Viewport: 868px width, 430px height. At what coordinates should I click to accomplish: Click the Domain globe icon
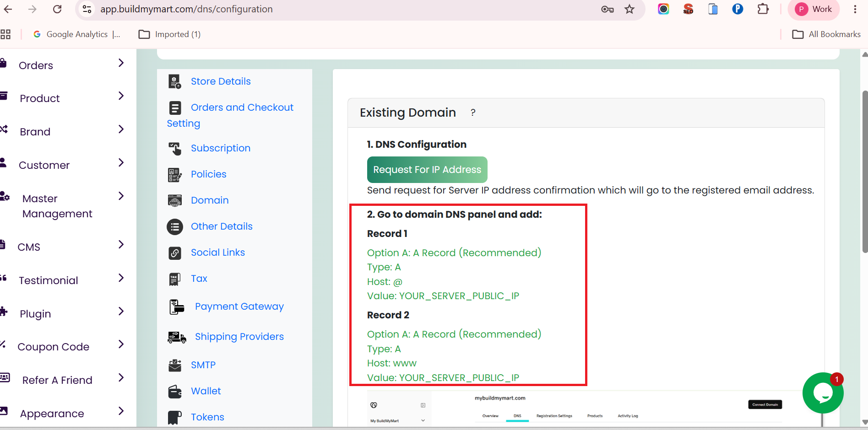(x=174, y=201)
